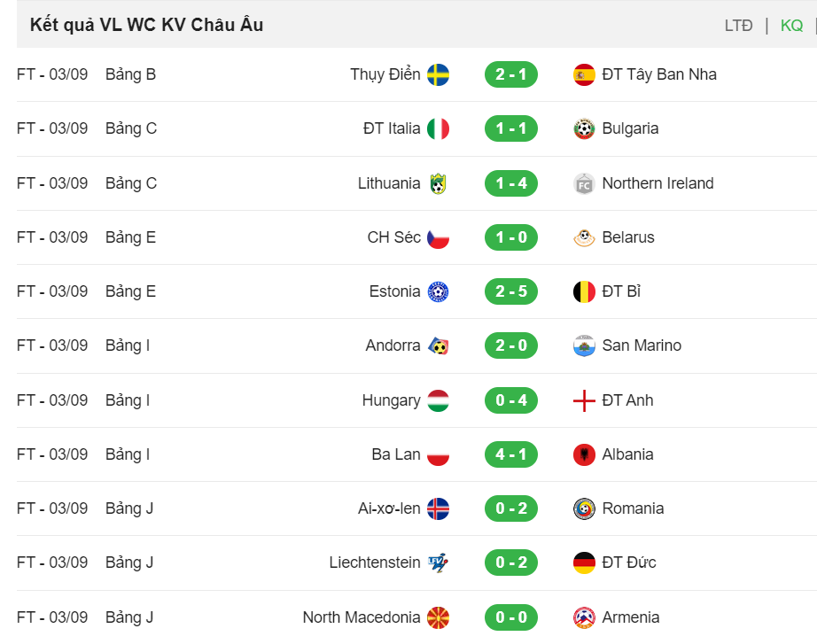817x644 pixels.
Task: Open the 2 - 1 Sweden vs Spain score
Action: (x=510, y=74)
